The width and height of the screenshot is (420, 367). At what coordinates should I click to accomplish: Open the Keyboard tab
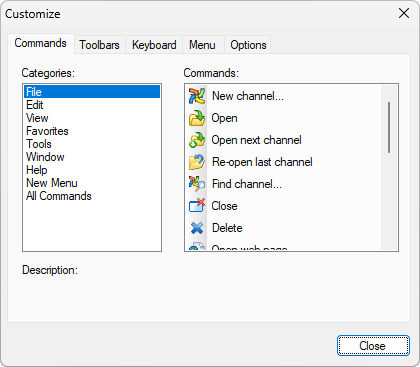pyautogui.click(x=154, y=45)
